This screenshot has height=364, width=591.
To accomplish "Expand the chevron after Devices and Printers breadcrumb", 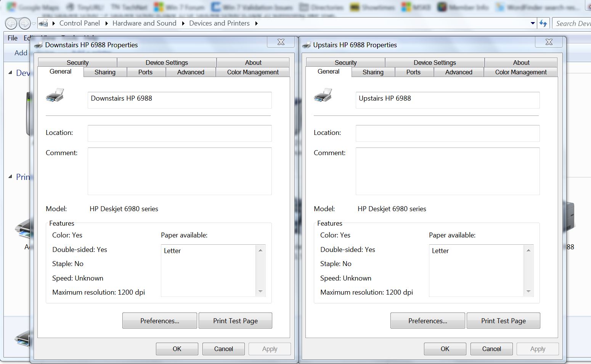I will pyautogui.click(x=256, y=24).
